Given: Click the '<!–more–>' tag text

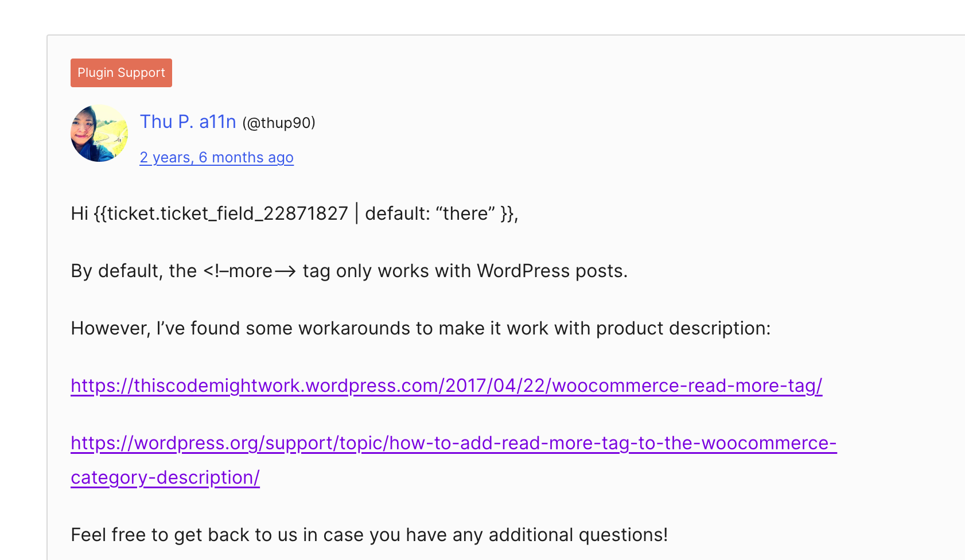Looking at the screenshot, I should [250, 271].
